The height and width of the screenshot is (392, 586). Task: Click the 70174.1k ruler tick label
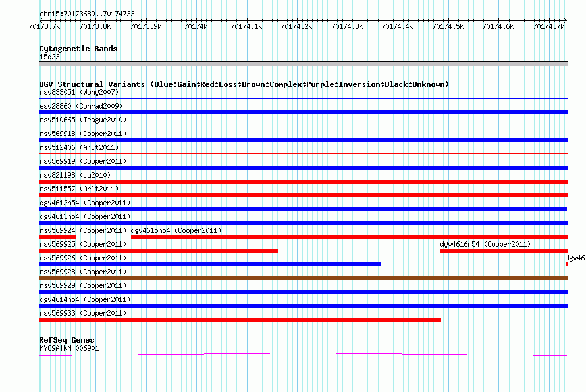click(x=246, y=26)
